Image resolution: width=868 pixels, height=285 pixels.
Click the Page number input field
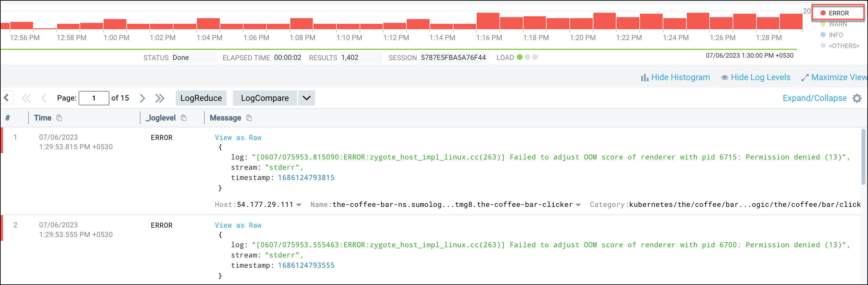[94, 98]
